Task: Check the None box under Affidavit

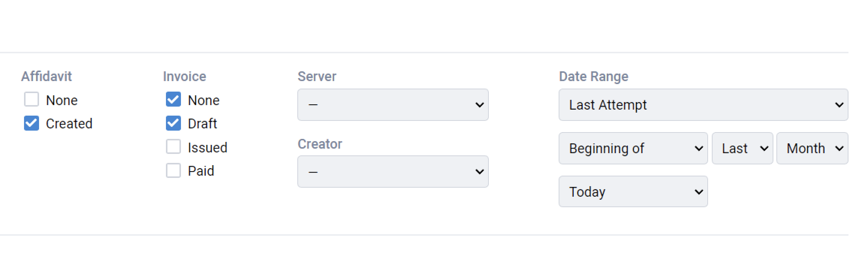Action: click(x=32, y=99)
